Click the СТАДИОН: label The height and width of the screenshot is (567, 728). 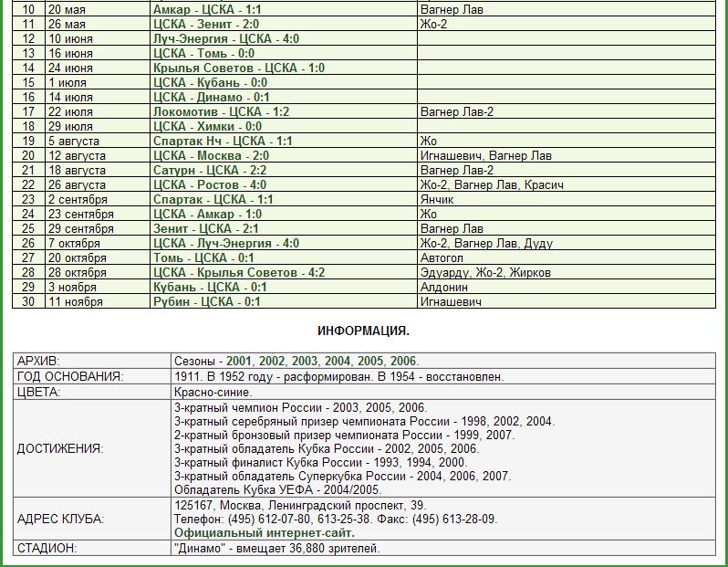[x=47, y=549]
